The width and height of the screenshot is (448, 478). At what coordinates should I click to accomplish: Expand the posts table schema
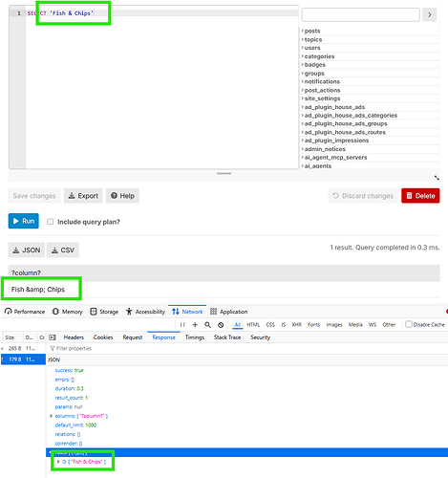[311, 31]
